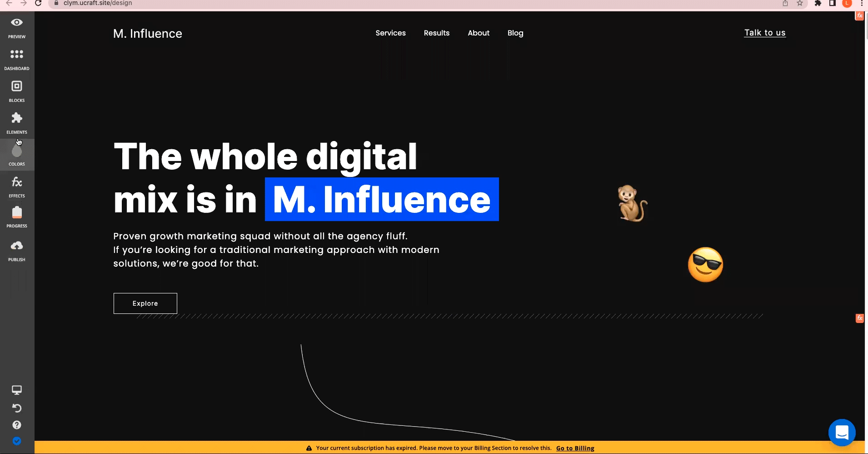This screenshot has height=454, width=868.
Task: Toggle the browser side panel icon
Action: coord(833,3)
